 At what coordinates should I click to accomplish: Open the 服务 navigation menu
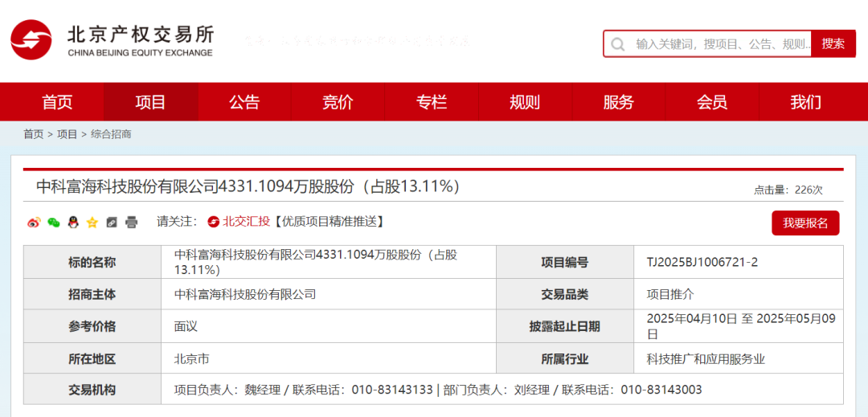pyautogui.click(x=618, y=102)
